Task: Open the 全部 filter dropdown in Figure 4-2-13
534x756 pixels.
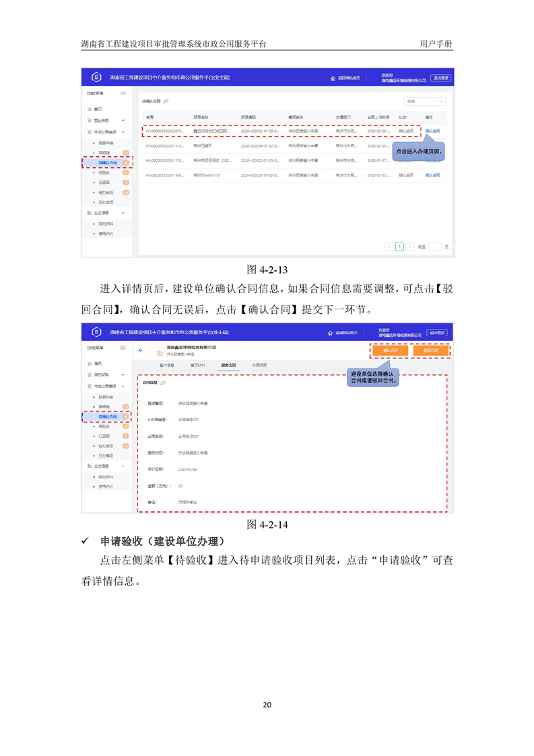Action: pyautogui.click(x=425, y=101)
